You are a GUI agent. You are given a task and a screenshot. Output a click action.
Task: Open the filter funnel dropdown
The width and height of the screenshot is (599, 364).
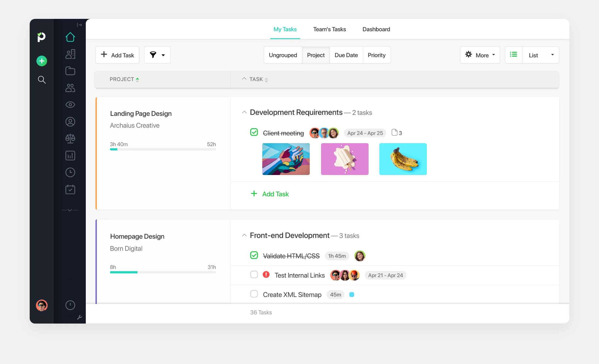tap(157, 55)
